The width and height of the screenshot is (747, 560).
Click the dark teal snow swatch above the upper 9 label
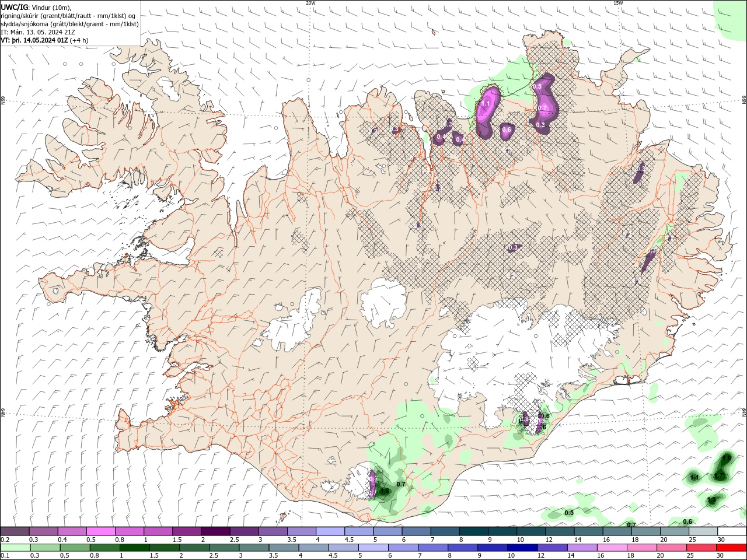503,531
